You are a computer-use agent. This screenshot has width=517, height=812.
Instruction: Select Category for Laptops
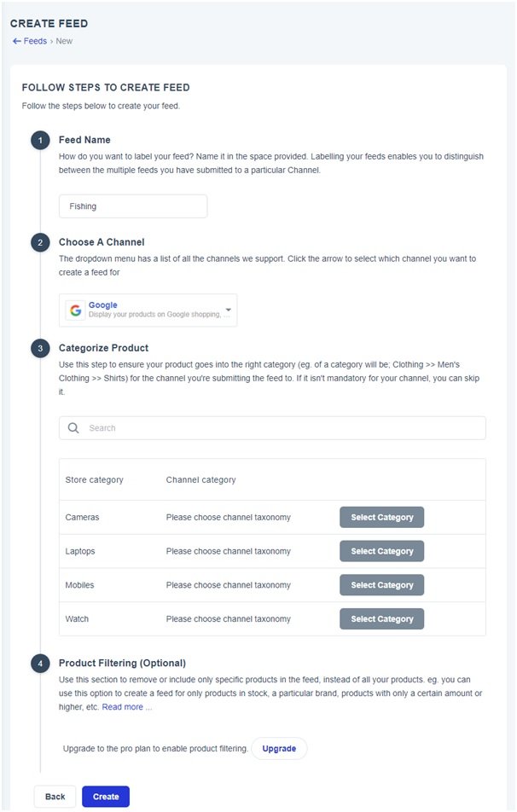381,551
